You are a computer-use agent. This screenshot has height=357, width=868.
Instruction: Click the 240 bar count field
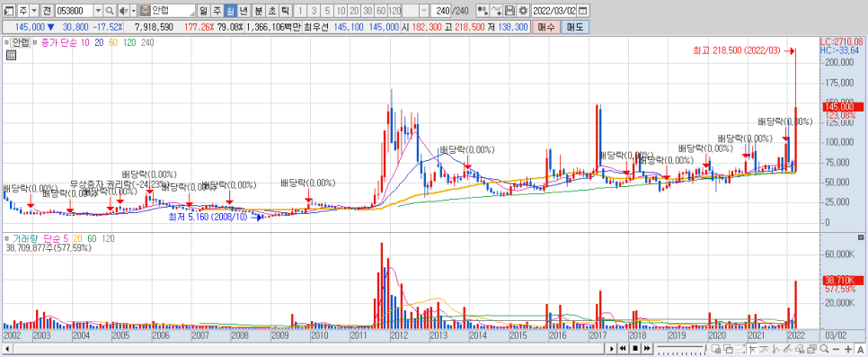click(440, 11)
